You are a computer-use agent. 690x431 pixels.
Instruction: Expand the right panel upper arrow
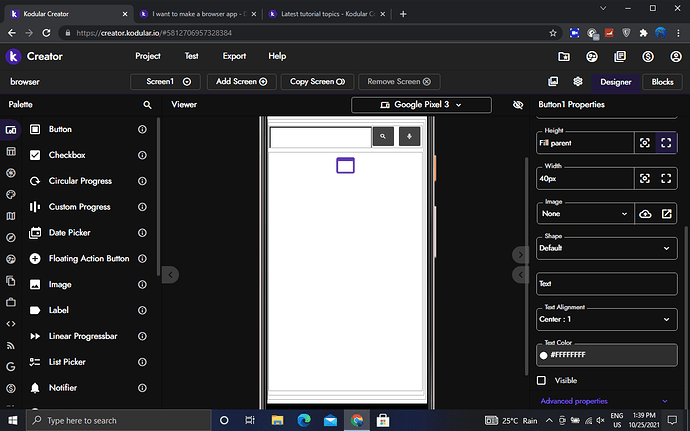pyautogui.click(x=521, y=254)
